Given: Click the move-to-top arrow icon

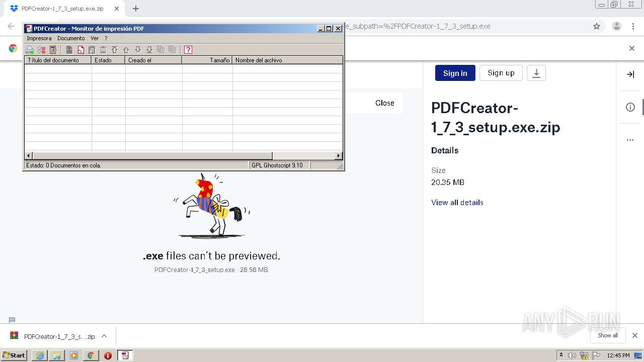Looking at the screenshot, I should (x=115, y=50).
